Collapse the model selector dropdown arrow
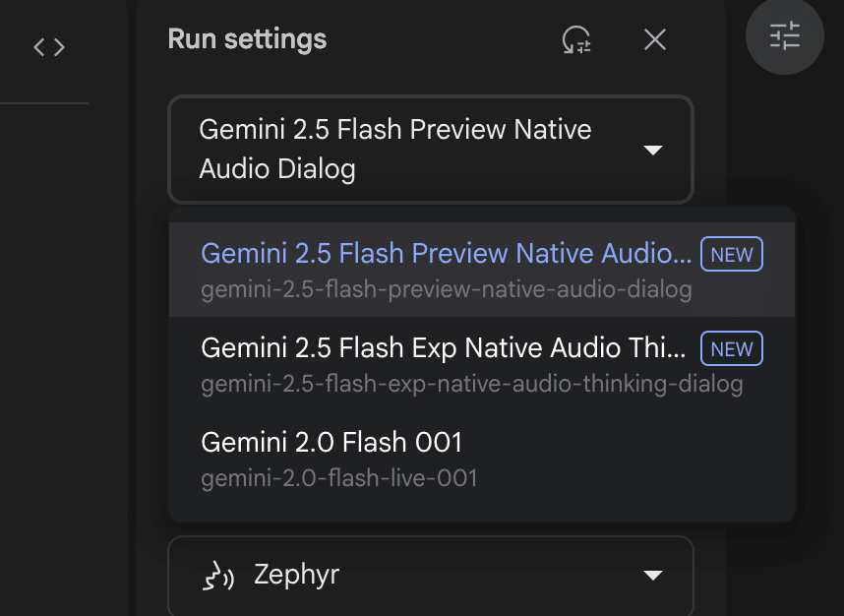The height and width of the screenshot is (616, 844). [x=652, y=150]
